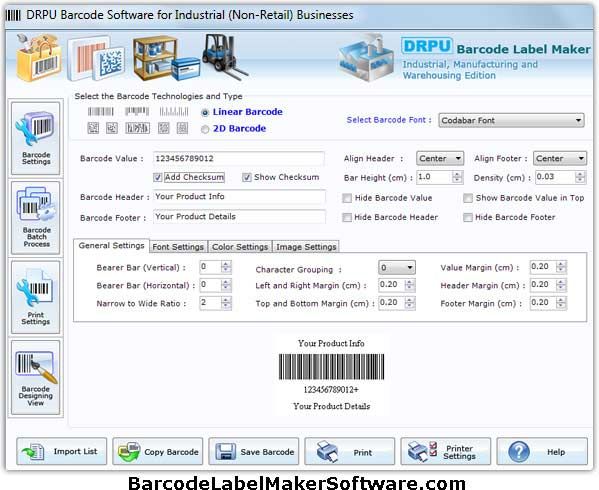Click the shopping bag barcode banner icon

39,58
